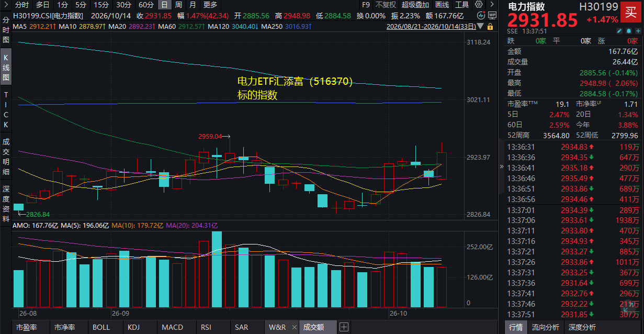Switch to 分时图 in left sidebar
Screen dimensions: 644x334
click(x=6, y=31)
